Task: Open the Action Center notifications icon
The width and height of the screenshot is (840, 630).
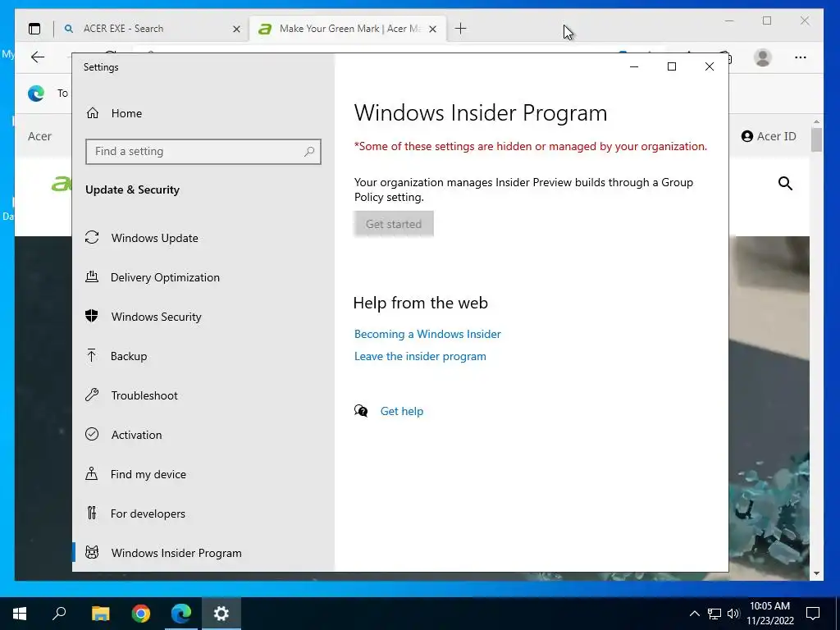Action: [x=813, y=614]
